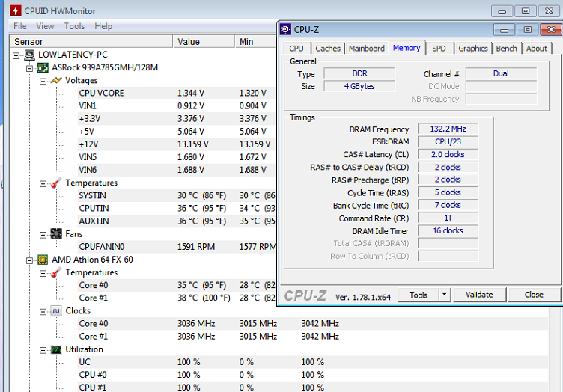The image size is (563, 392).
Task: Click the Size 4 GBytes field
Action: point(359,86)
